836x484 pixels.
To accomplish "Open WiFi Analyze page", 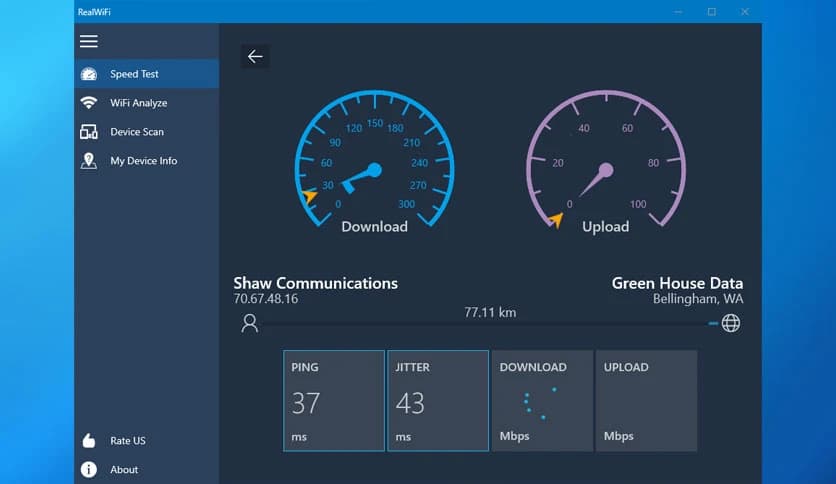I will click(x=147, y=102).
